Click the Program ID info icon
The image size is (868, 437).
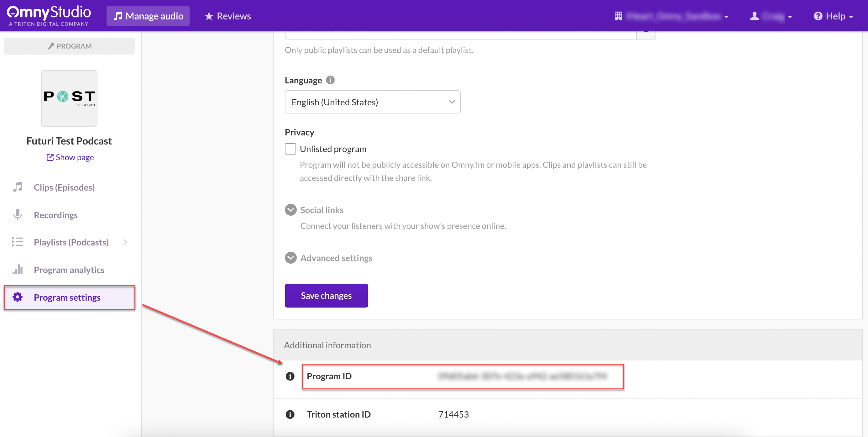point(290,376)
